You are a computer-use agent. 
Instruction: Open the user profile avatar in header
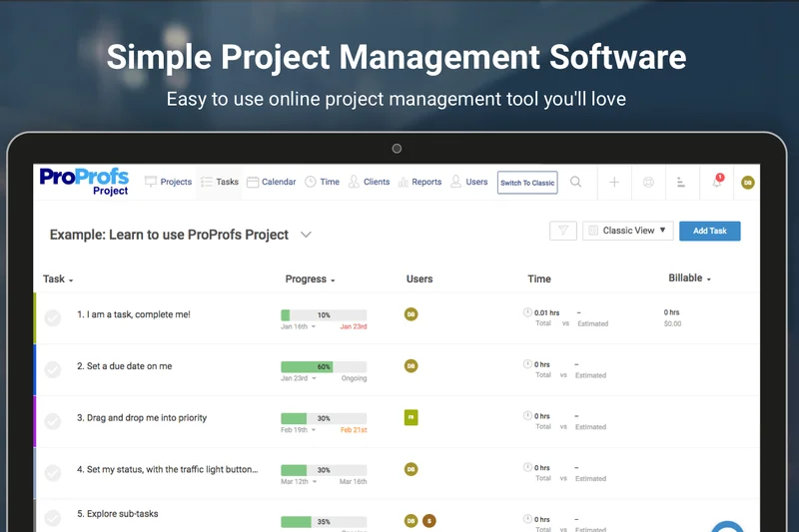pos(747,183)
